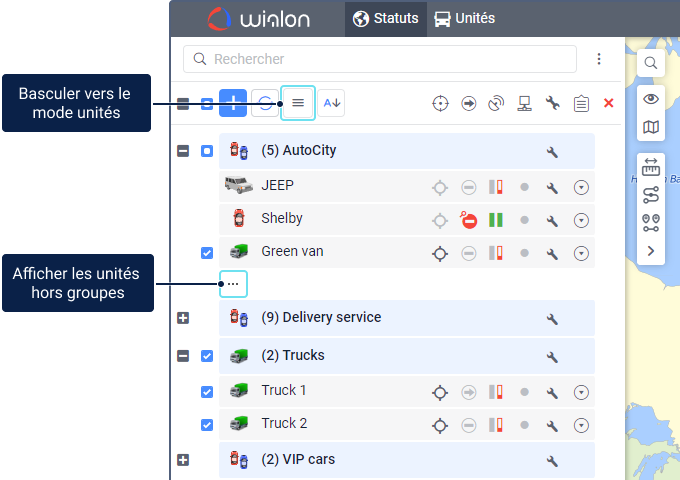Open VIP cars properties wrench
The image size is (680, 480).
coord(552,461)
